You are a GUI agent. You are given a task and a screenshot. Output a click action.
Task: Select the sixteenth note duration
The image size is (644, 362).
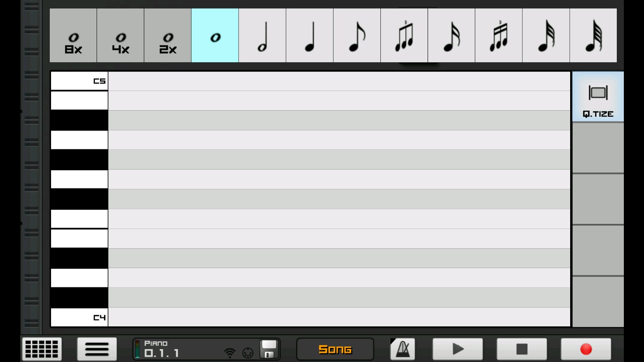coord(451,36)
